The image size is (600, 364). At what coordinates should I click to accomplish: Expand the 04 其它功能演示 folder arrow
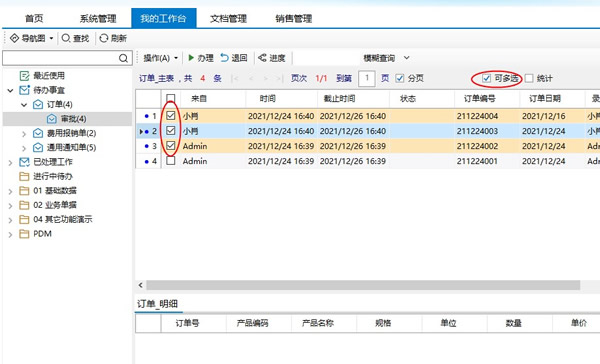(10, 220)
